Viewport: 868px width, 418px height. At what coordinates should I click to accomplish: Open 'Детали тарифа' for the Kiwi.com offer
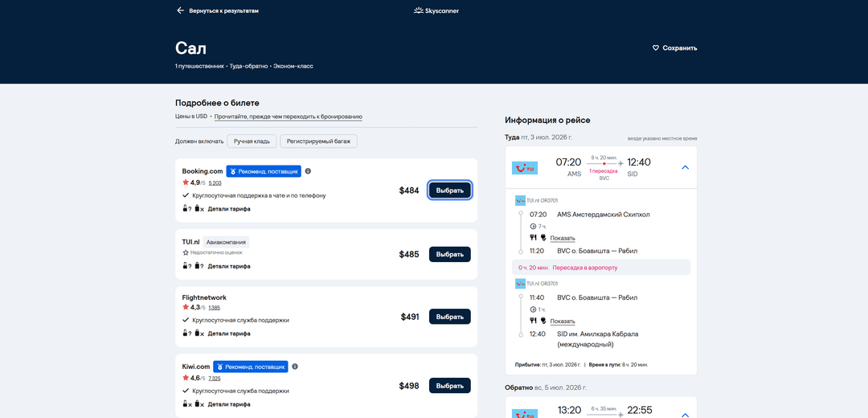[229, 404]
